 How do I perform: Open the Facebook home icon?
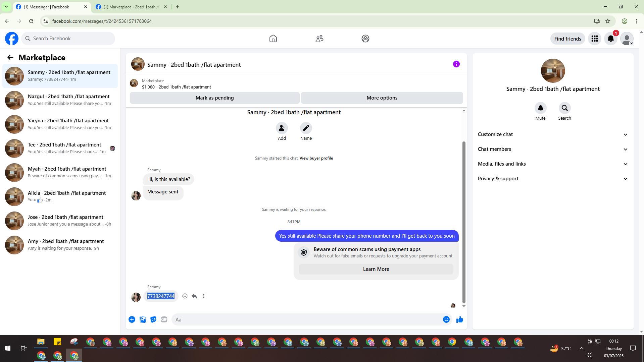pos(273,39)
